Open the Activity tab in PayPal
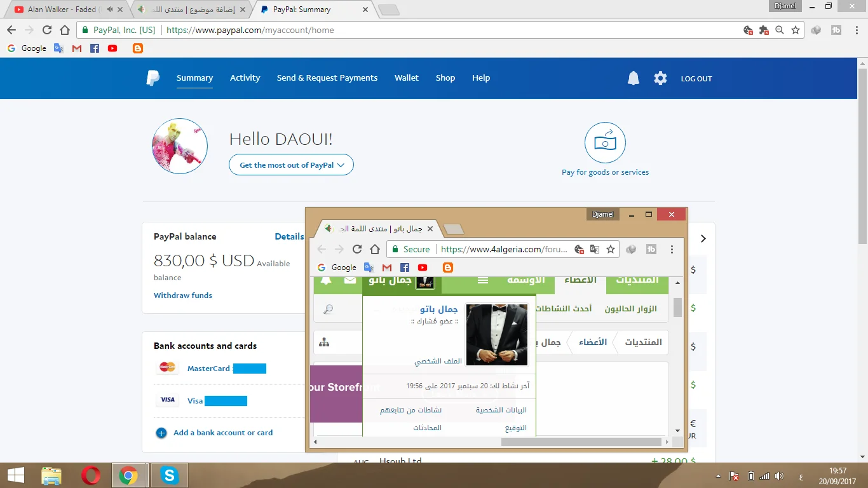868x488 pixels. click(245, 78)
